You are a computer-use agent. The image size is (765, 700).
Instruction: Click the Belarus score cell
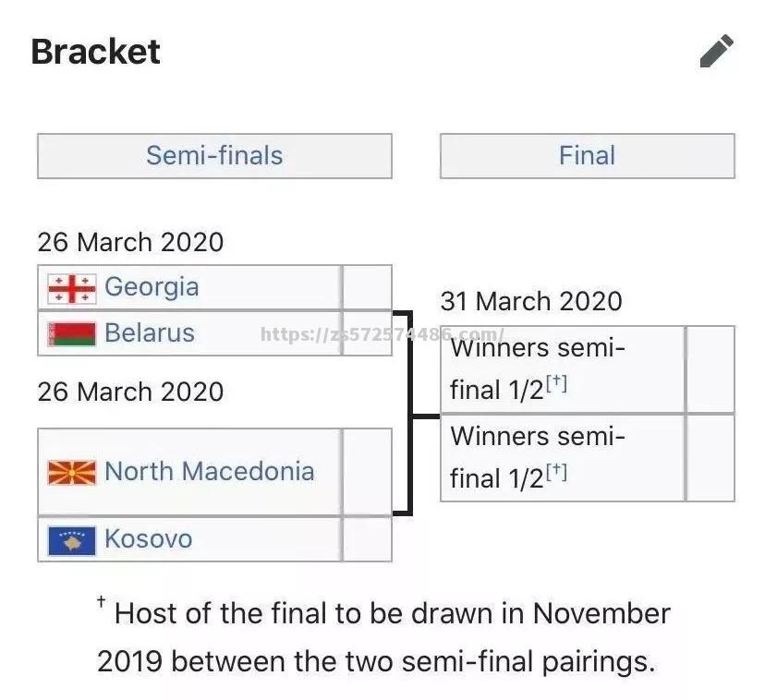pyautogui.click(x=368, y=333)
